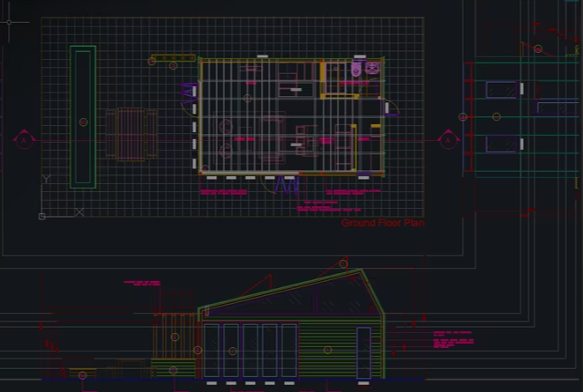Viewport: 583px width, 392px height.
Task: Select the purple double door at plan bottom
Action: [288, 184]
